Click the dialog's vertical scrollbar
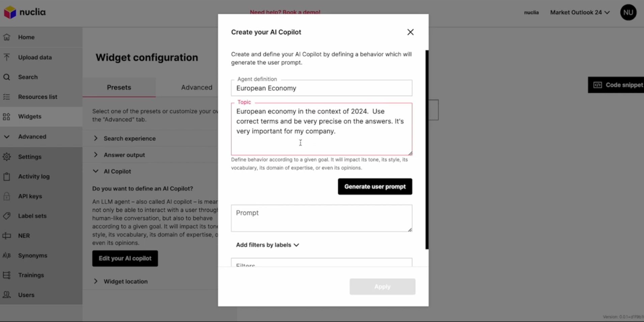 click(x=427, y=150)
